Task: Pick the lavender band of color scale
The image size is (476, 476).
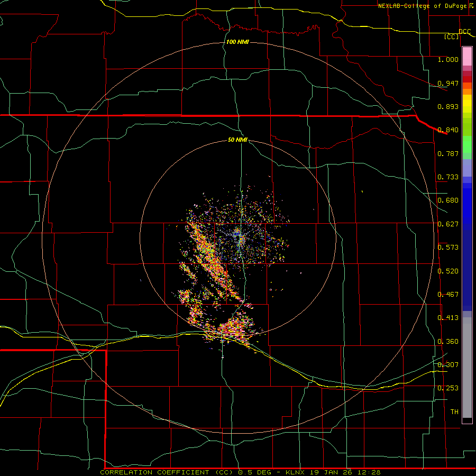Action: click(x=467, y=168)
